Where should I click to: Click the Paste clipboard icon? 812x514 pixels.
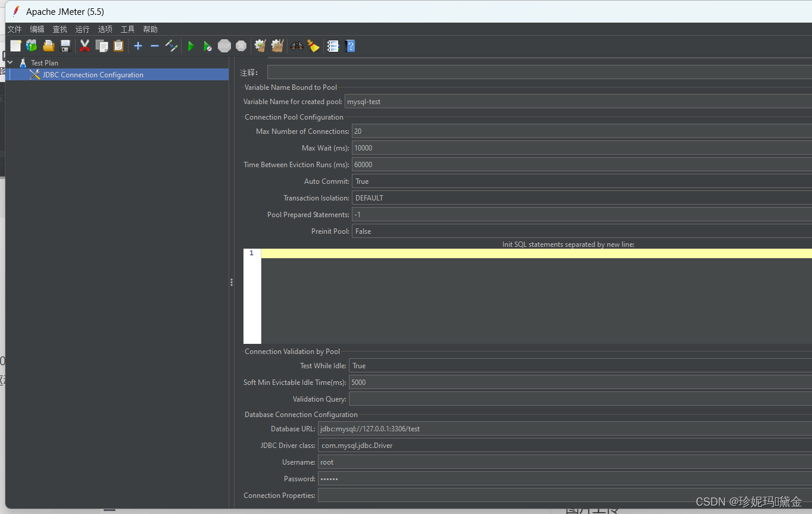point(118,46)
